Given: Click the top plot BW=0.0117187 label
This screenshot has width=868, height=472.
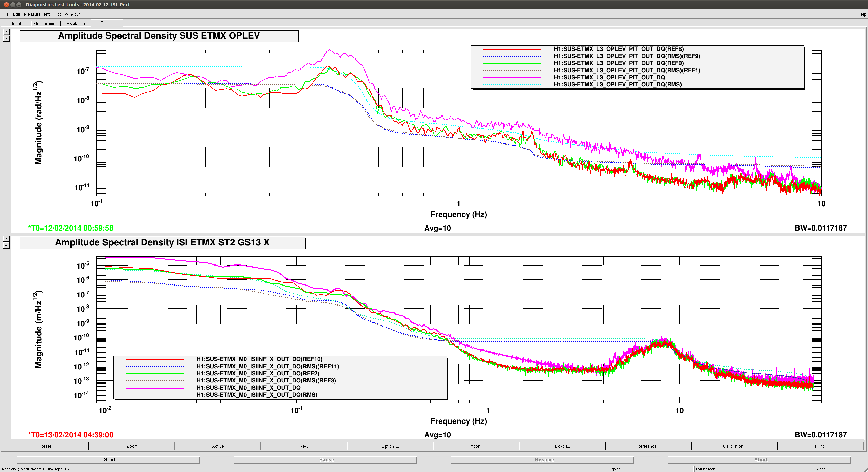Looking at the screenshot, I should tap(821, 228).
